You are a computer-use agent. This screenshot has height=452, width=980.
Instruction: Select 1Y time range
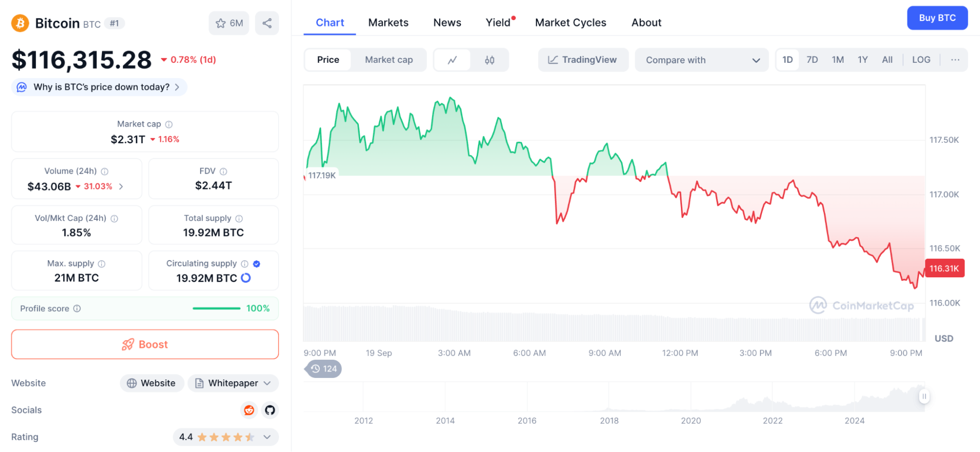coord(863,60)
